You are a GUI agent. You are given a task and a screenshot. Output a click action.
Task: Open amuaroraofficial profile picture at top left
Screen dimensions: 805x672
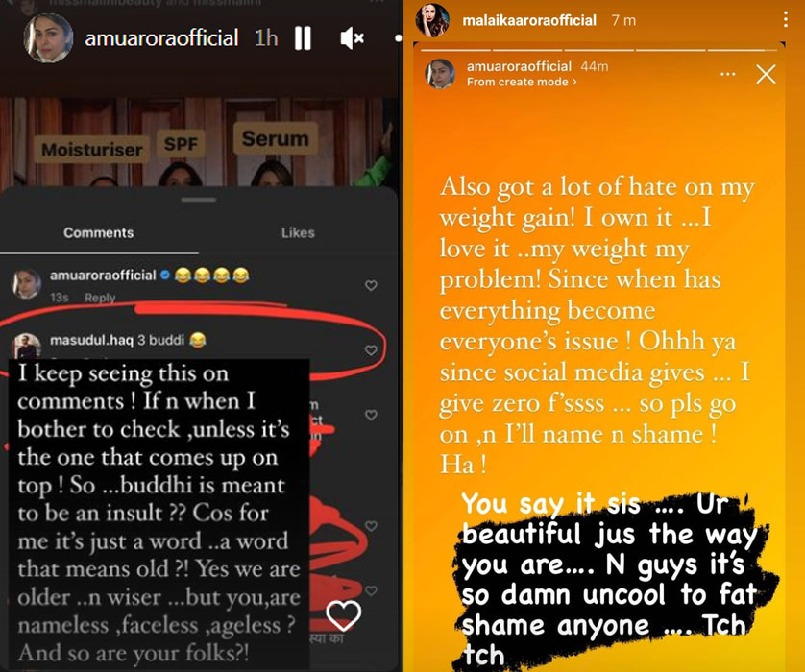click(48, 38)
